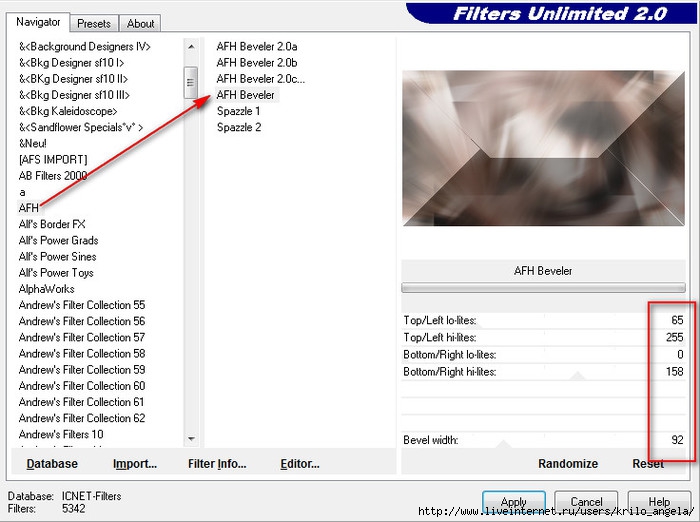This screenshot has width=700, height=522.
Task: Adjust the Bottom/Right hi-lites slider
Action: [543, 372]
